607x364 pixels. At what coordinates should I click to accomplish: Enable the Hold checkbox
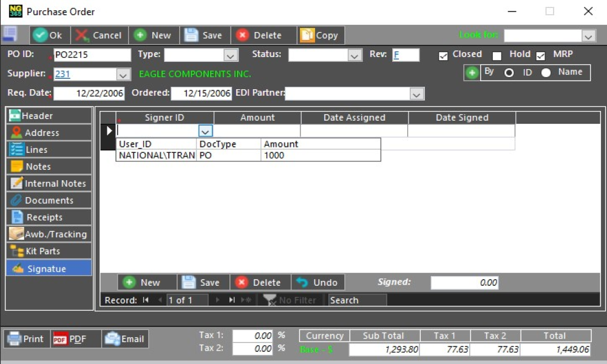coord(497,56)
